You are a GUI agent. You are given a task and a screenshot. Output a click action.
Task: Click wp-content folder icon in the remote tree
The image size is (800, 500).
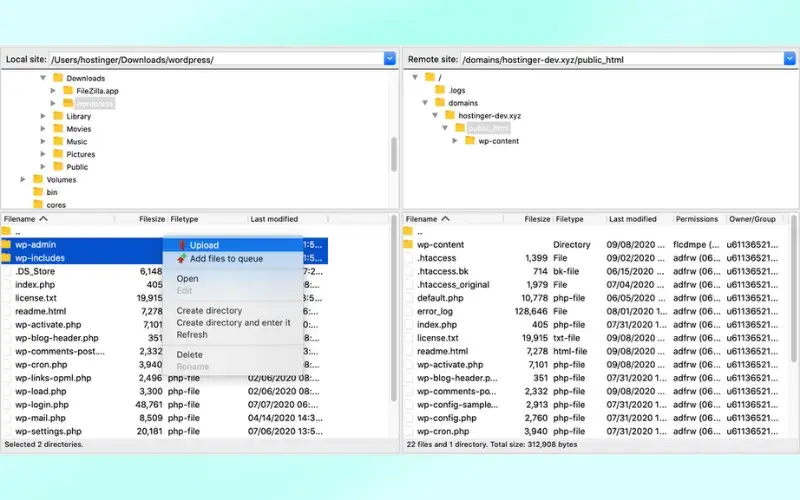point(470,140)
